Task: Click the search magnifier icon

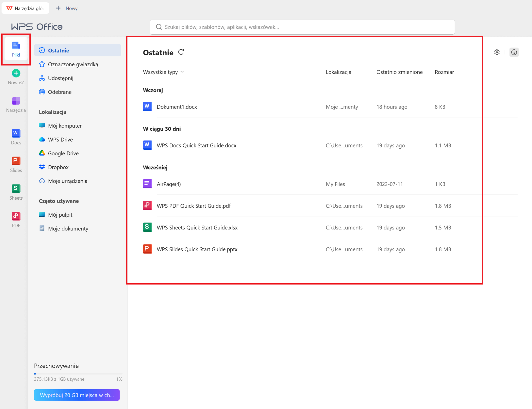Action: pyautogui.click(x=159, y=27)
